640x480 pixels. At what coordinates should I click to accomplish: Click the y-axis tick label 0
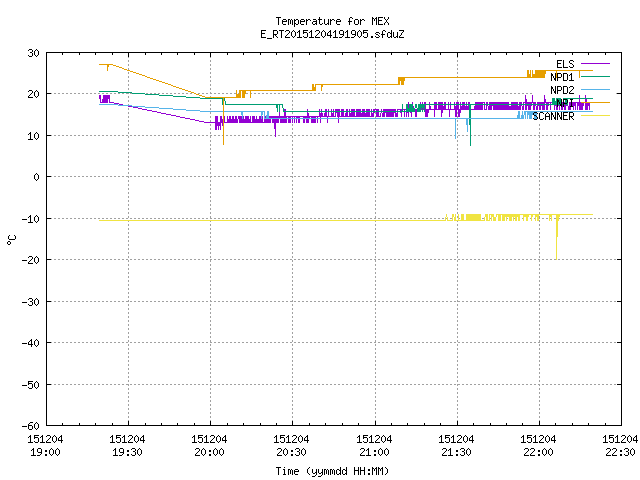coord(37,177)
